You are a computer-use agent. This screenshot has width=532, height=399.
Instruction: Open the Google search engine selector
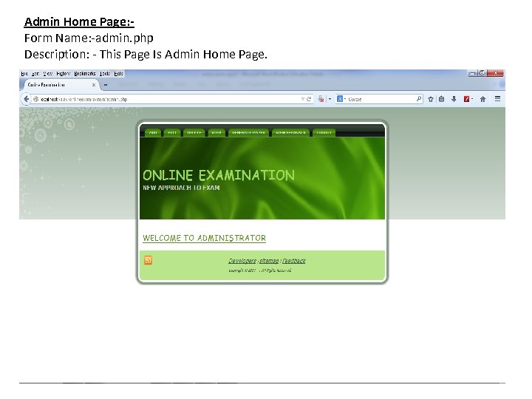click(341, 99)
